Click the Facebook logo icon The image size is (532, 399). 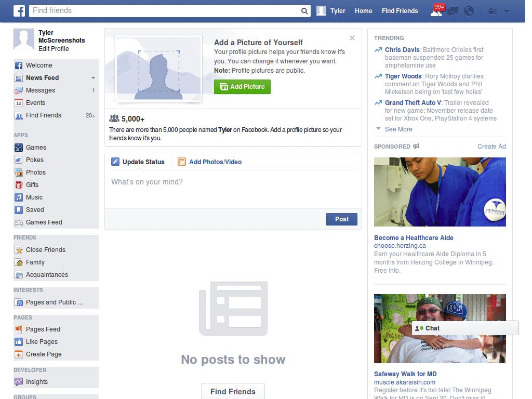19,11
